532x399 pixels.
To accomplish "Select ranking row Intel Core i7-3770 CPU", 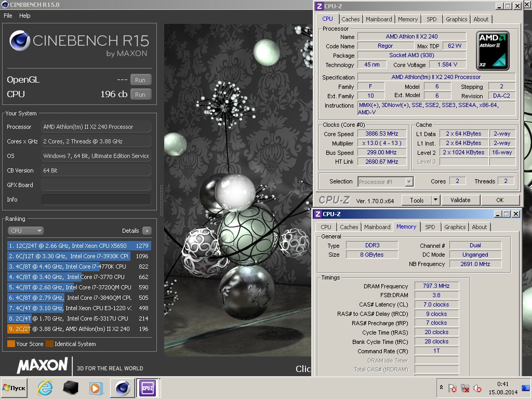I will coord(79,277).
